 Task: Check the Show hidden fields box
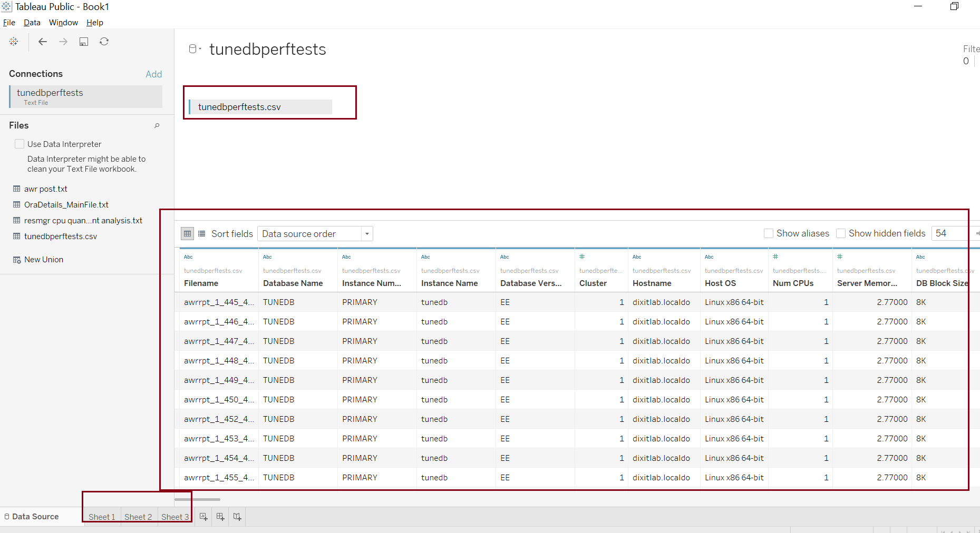(x=841, y=233)
